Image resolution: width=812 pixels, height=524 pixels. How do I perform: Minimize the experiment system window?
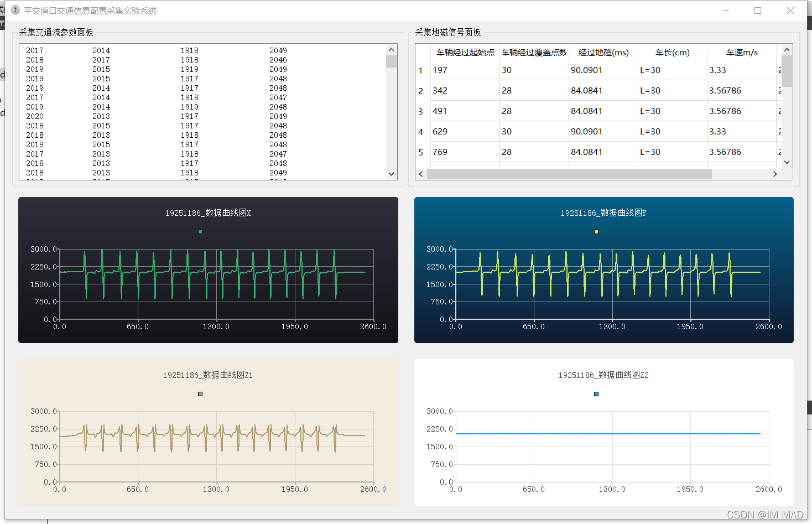[x=726, y=11]
